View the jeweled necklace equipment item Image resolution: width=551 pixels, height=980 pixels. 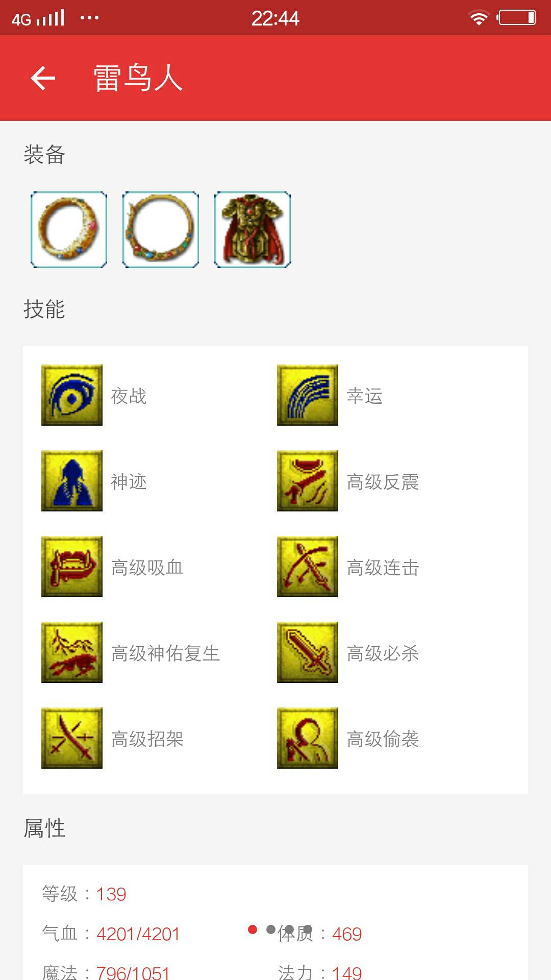(161, 230)
